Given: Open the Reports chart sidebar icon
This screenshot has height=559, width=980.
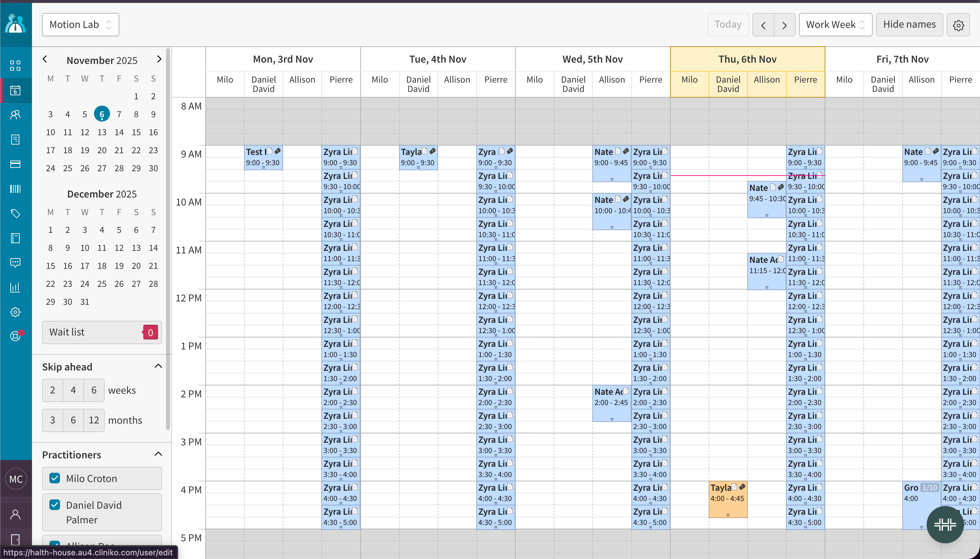Looking at the screenshot, I should click(x=15, y=287).
